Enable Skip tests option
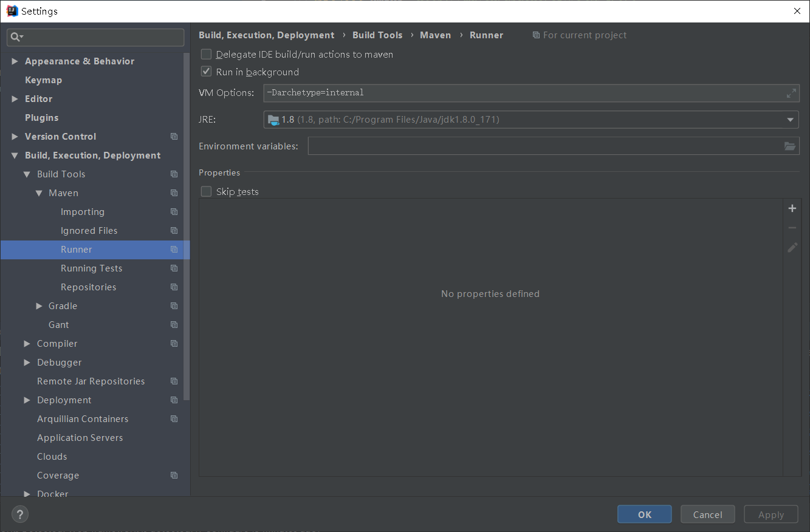This screenshot has height=532, width=810. (x=206, y=191)
